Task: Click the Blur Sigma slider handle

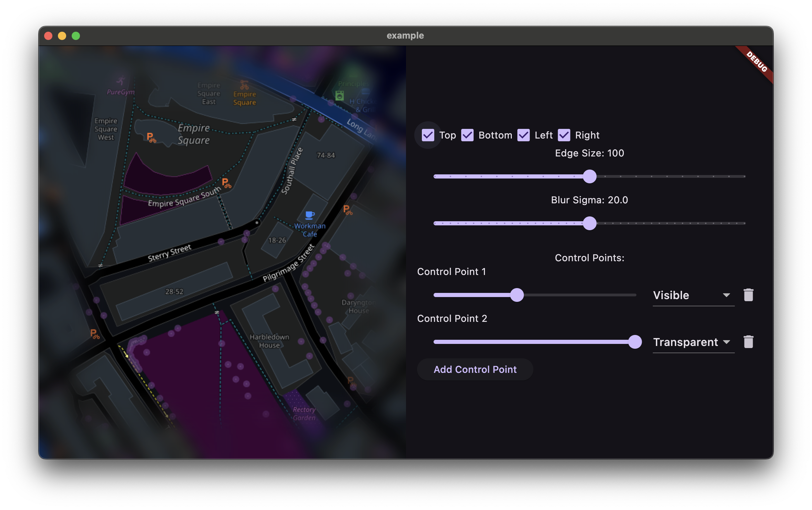Action: (x=590, y=223)
